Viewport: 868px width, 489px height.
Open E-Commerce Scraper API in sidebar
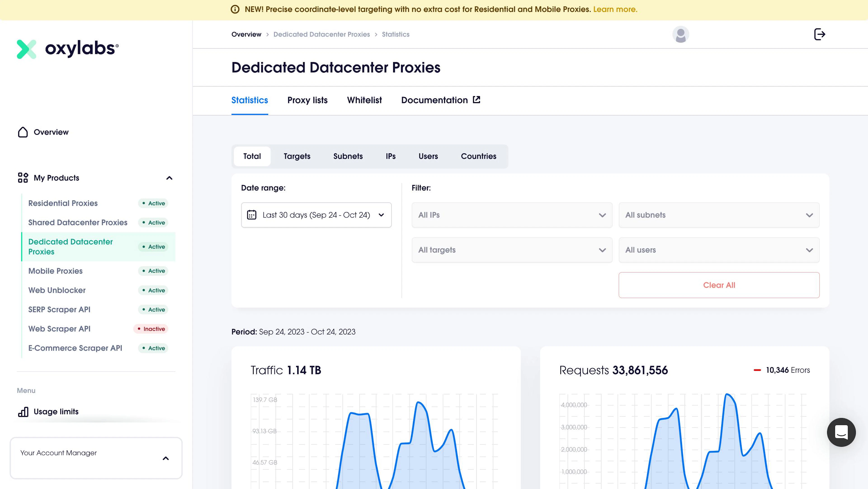[75, 348]
